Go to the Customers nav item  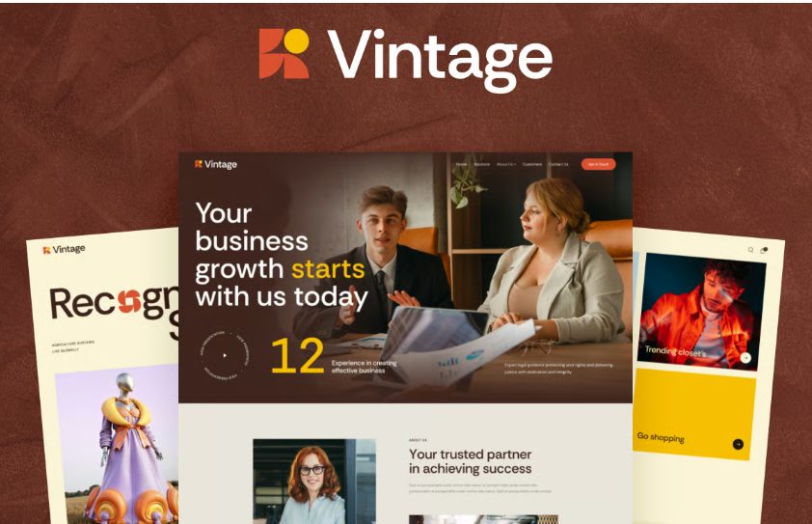[532, 164]
